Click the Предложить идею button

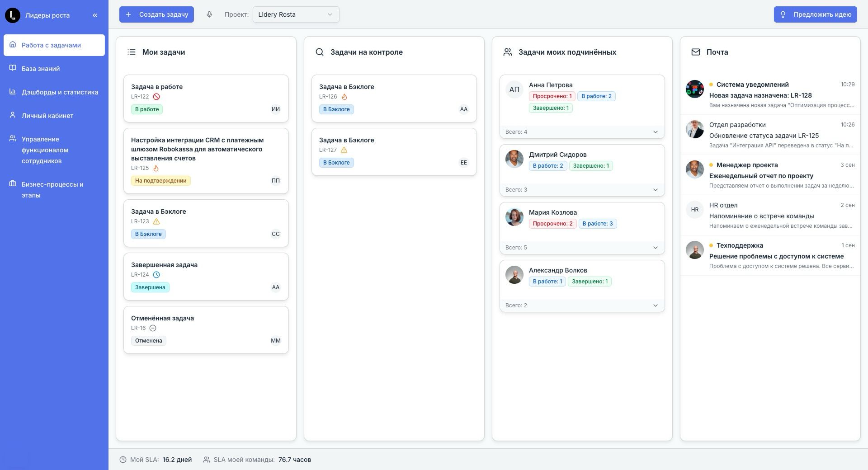pyautogui.click(x=815, y=14)
